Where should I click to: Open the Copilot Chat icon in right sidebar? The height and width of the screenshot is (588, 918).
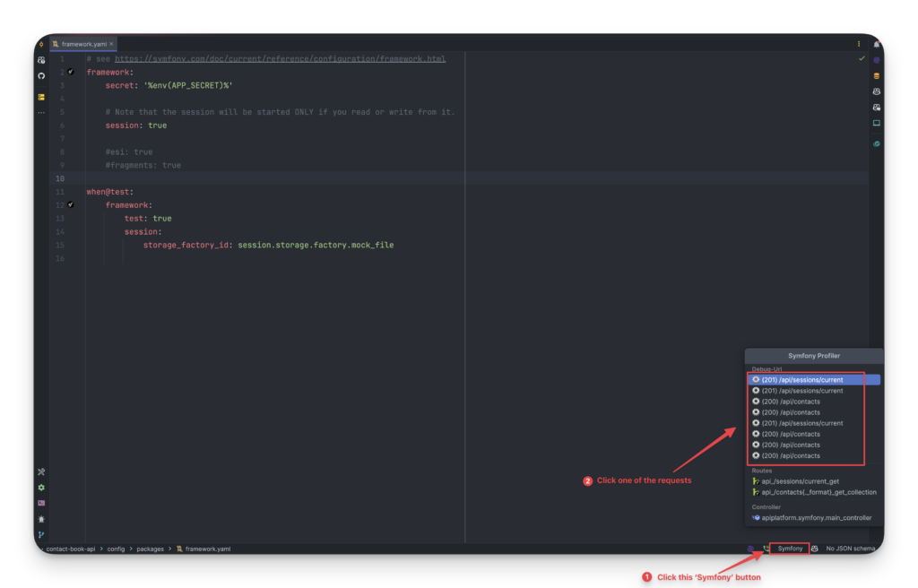877,108
